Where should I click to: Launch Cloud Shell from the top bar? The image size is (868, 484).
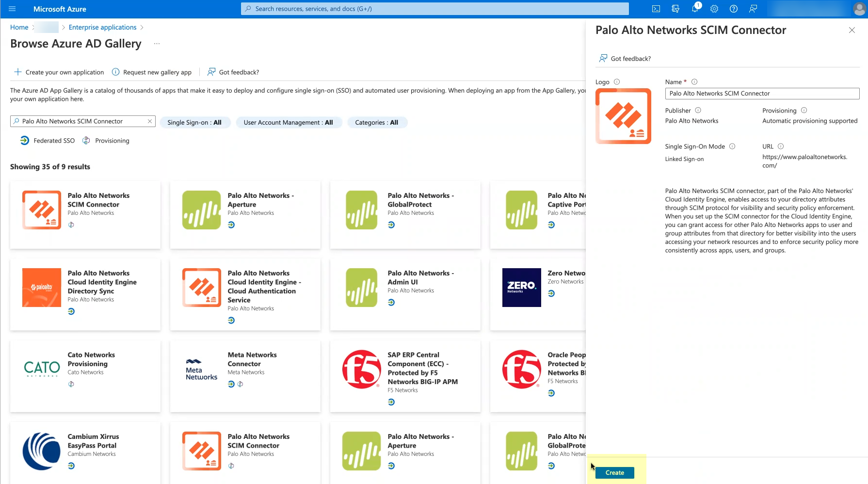(x=656, y=9)
